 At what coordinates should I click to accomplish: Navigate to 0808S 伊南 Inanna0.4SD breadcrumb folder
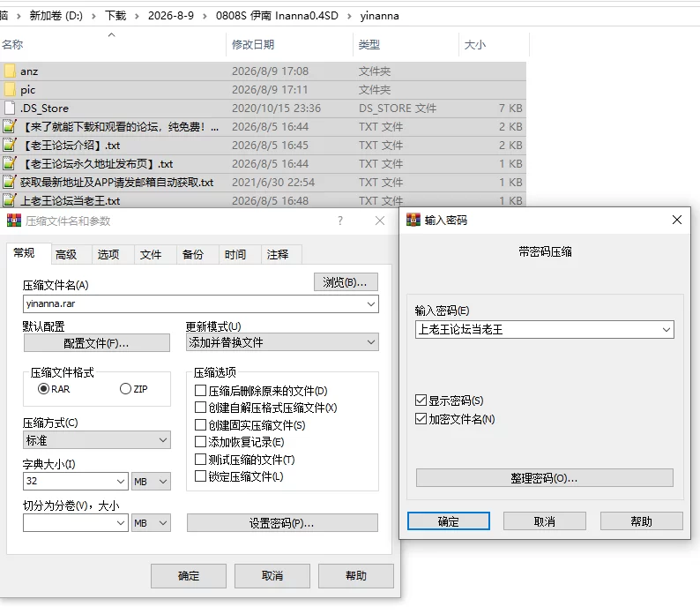point(277,16)
